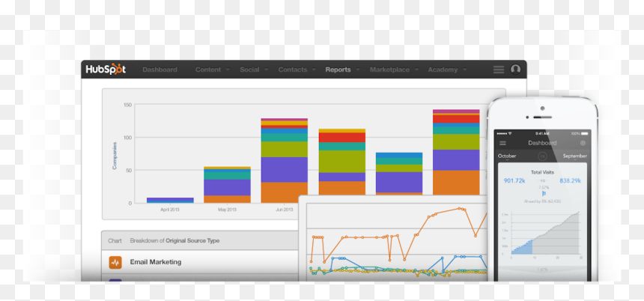Open the Reports menu

338,70
